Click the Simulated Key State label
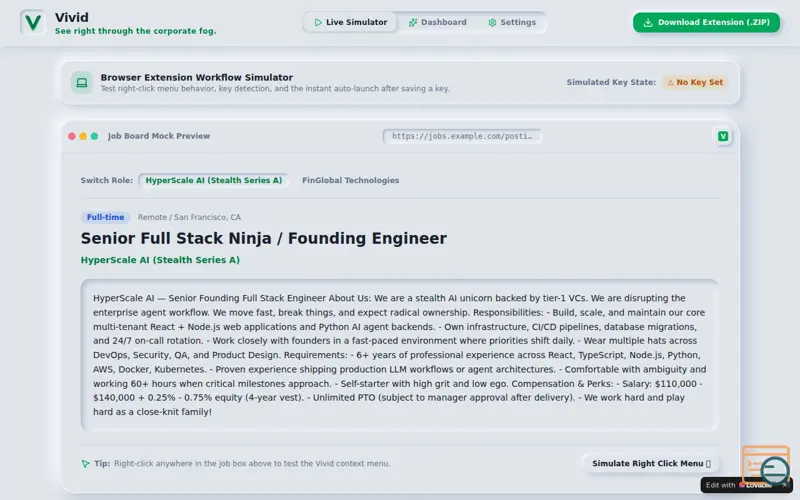800x500 pixels. click(611, 82)
